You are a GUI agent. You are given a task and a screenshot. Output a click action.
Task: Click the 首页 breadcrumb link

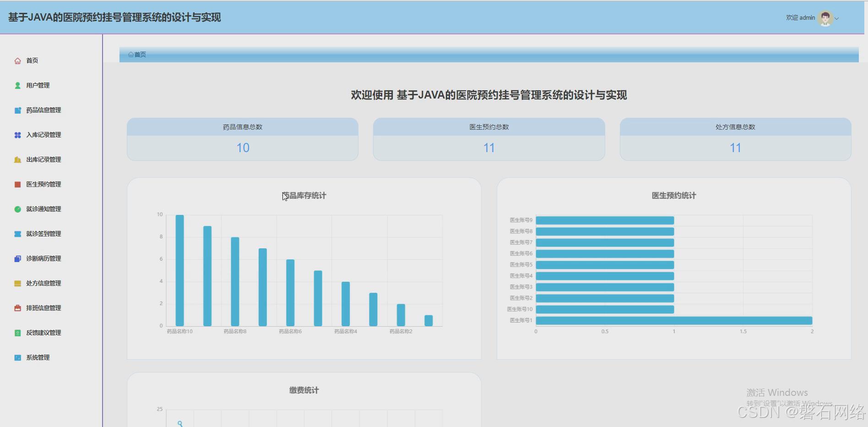click(x=140, y=55)
